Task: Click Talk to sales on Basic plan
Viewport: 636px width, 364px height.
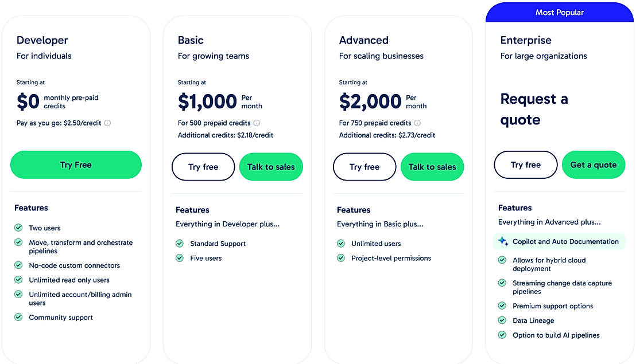Action: click(271, 167)
